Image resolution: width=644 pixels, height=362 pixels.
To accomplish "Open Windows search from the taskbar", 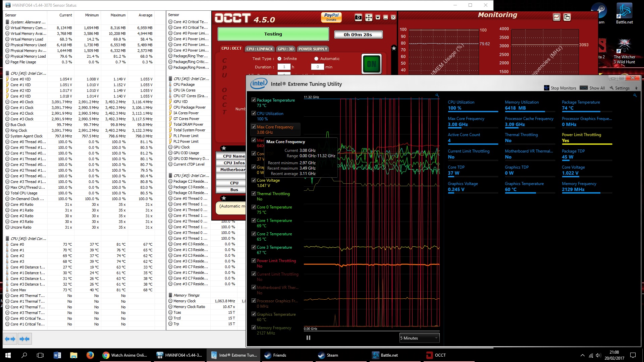I will pyautogui.click(x=24, y=355).
